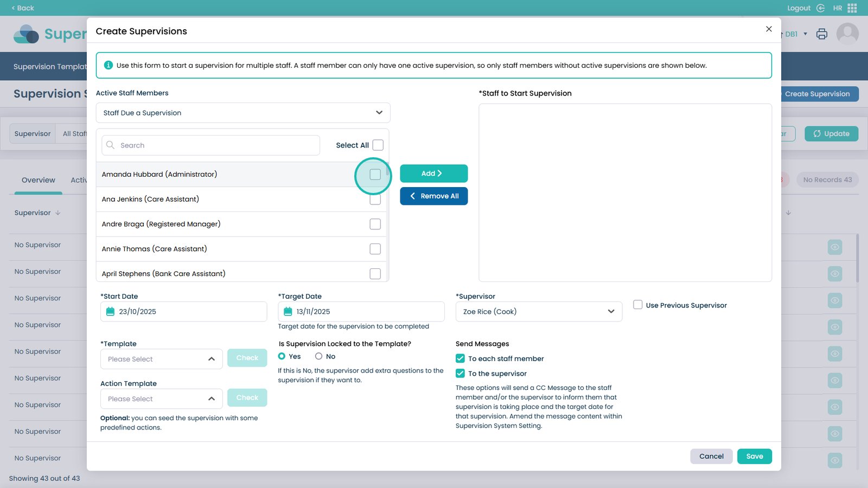Screen dimensions: 868x488
Task: Click the Logout icon
Action: (x=820, y=8)
